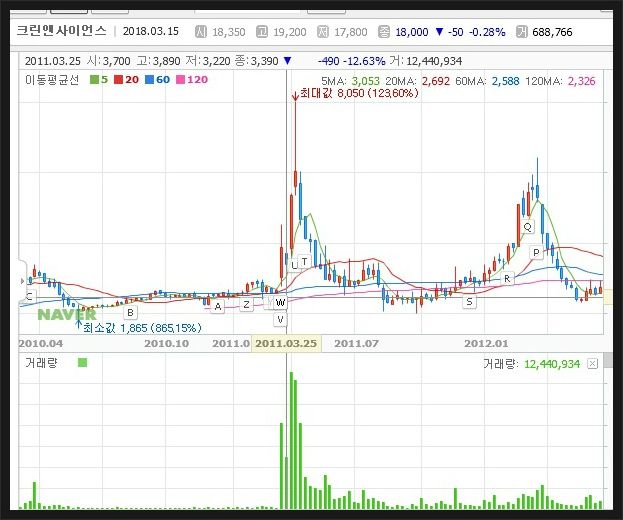Click the -490 -12.63% change readout
The height and width of the screenshot is (520, 623).
(351, 61)
